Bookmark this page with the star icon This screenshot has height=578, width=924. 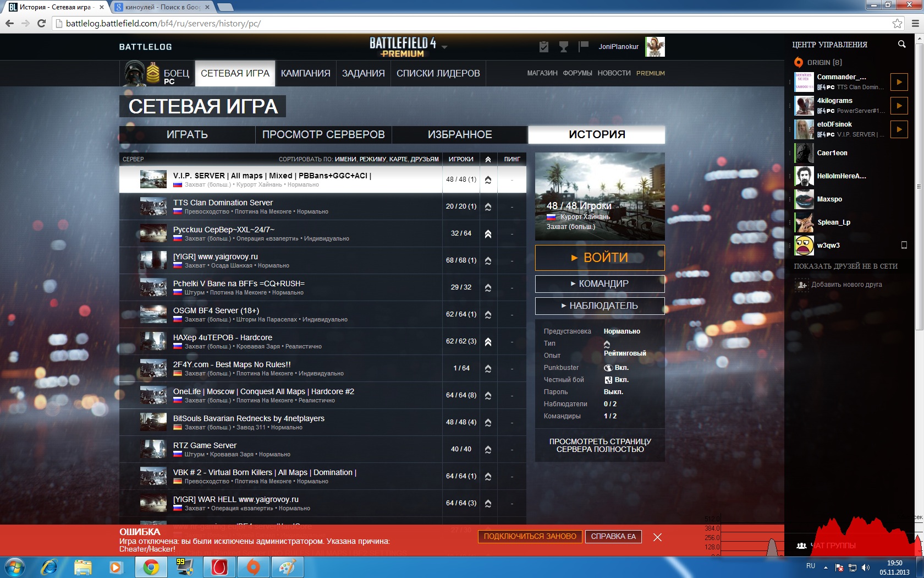point(897,23)
